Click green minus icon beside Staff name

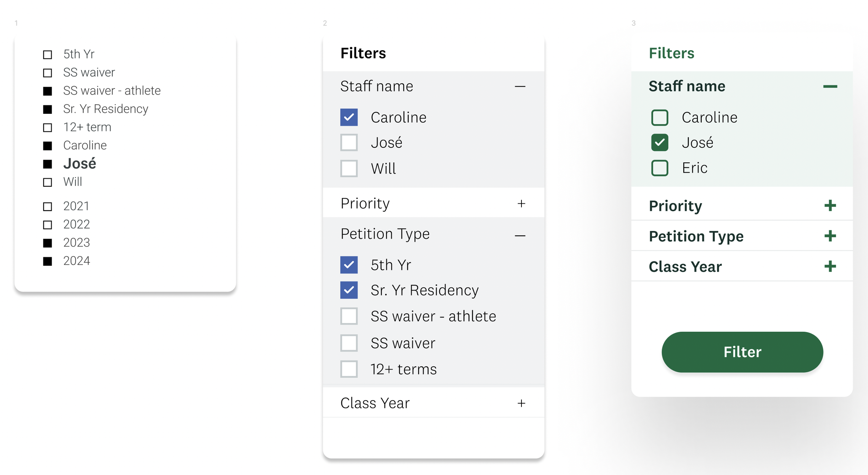tap(830, 86)
